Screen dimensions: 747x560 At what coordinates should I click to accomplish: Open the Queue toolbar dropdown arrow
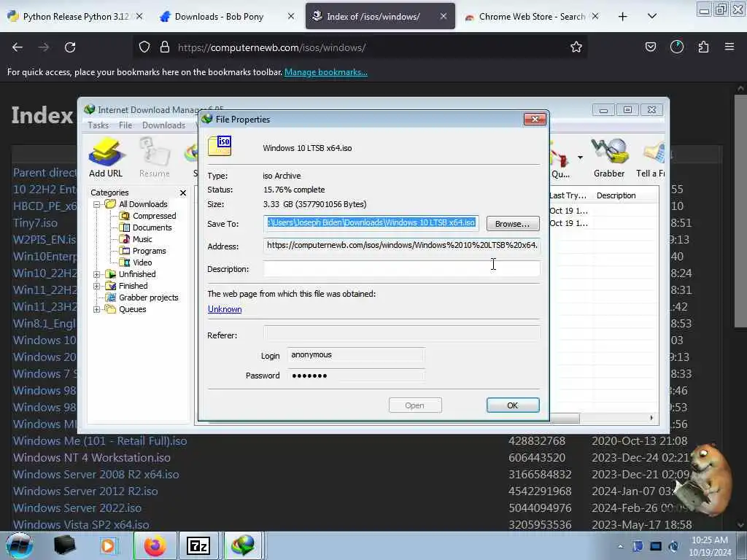tap(580, 157)
